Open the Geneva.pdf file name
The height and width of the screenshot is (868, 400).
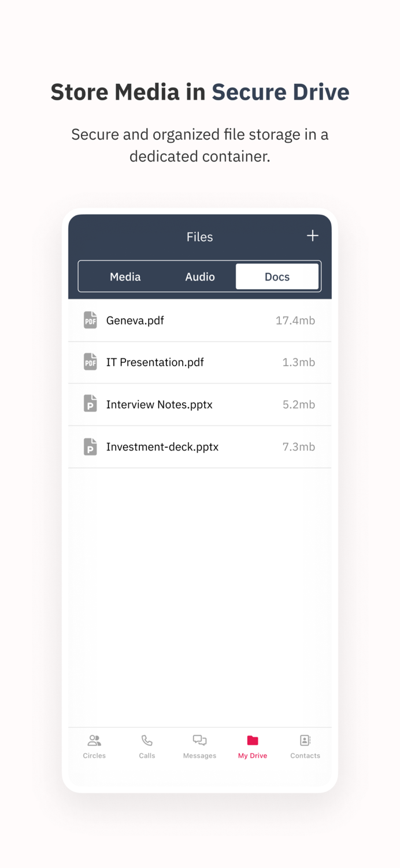tap(135, 321)
